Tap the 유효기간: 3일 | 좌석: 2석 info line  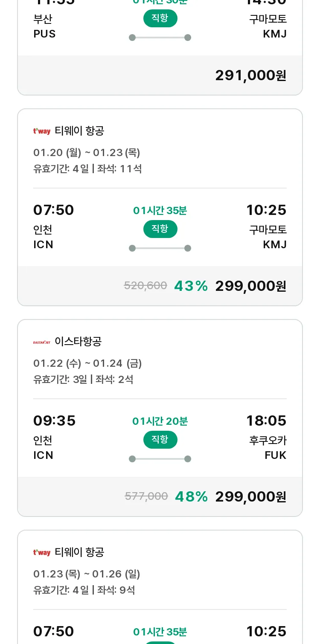[83, 379]
